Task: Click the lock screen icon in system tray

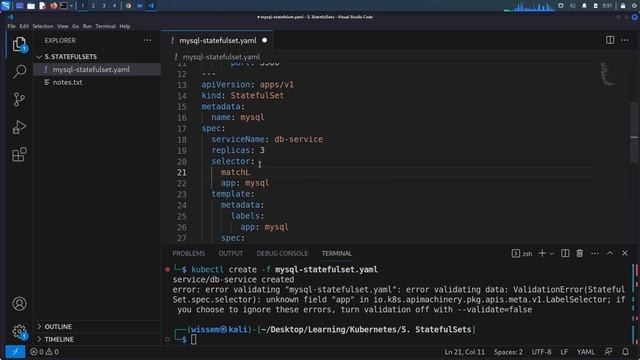Action: click(623, 6)
